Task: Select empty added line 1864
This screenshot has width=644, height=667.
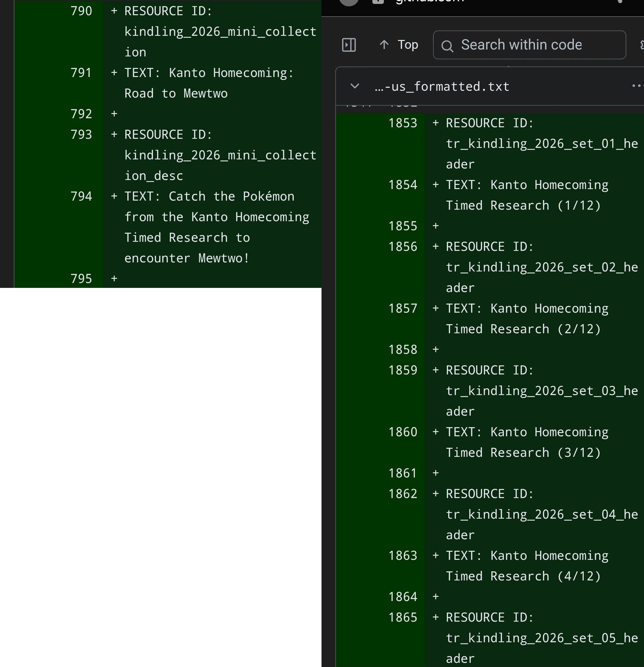Action: pyautogui.click(x=403, y=597)
